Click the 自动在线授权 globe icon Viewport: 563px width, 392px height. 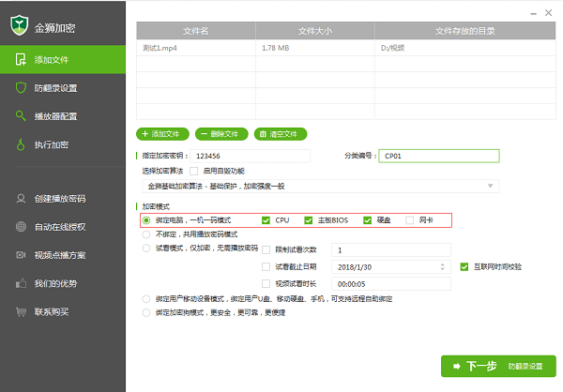21,227
